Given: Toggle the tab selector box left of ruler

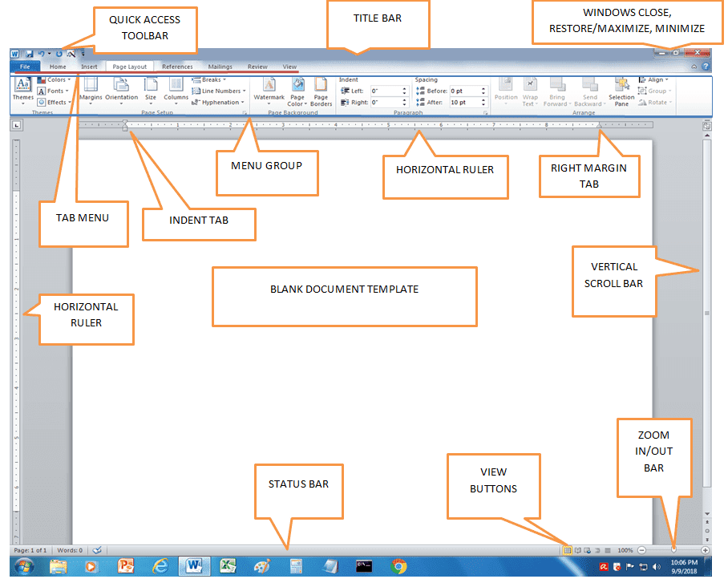Looking at the screenshot, I should tap(16, 125).
